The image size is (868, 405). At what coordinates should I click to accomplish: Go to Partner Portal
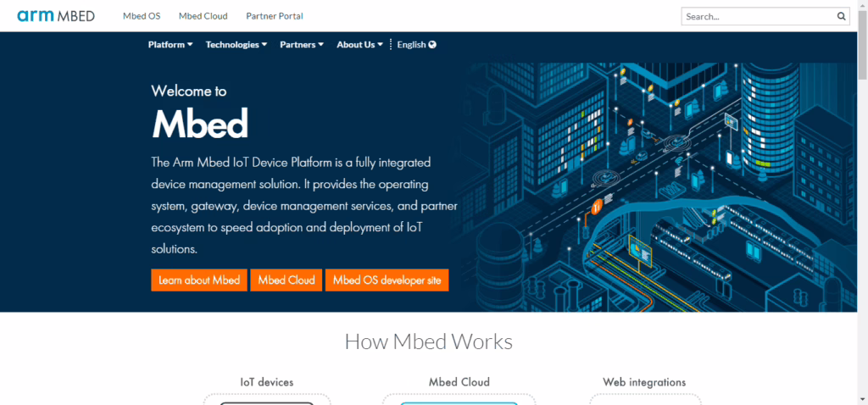[x=275, y=16]
